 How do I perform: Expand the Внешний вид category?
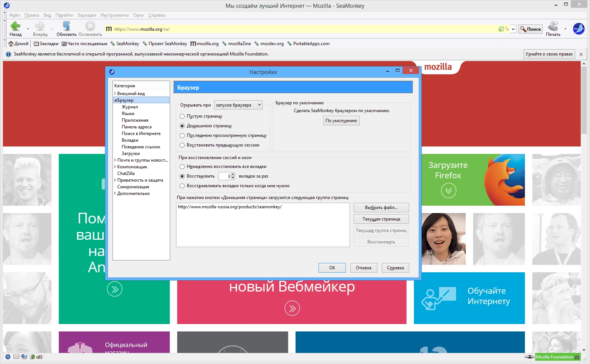pyautogui.click(x=115, y=94)
